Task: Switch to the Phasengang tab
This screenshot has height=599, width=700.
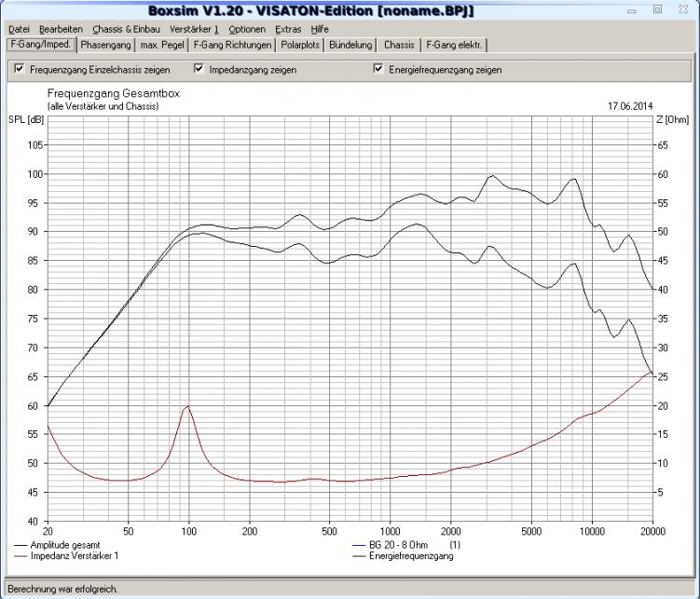Action: pyautogui.click(x=105, y=45)
